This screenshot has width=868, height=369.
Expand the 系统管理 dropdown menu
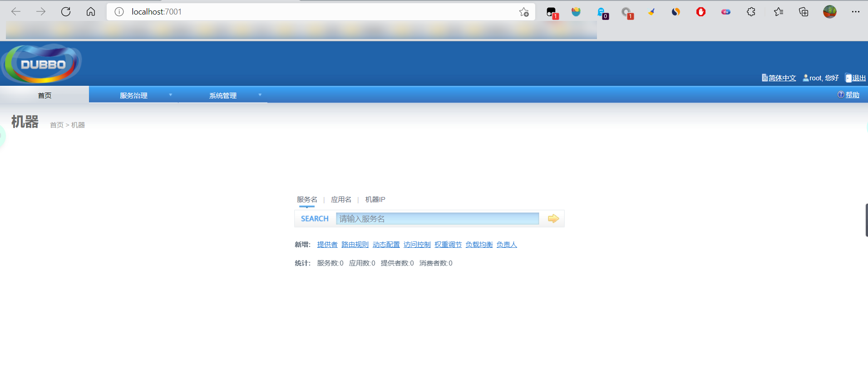coord(222,95)
